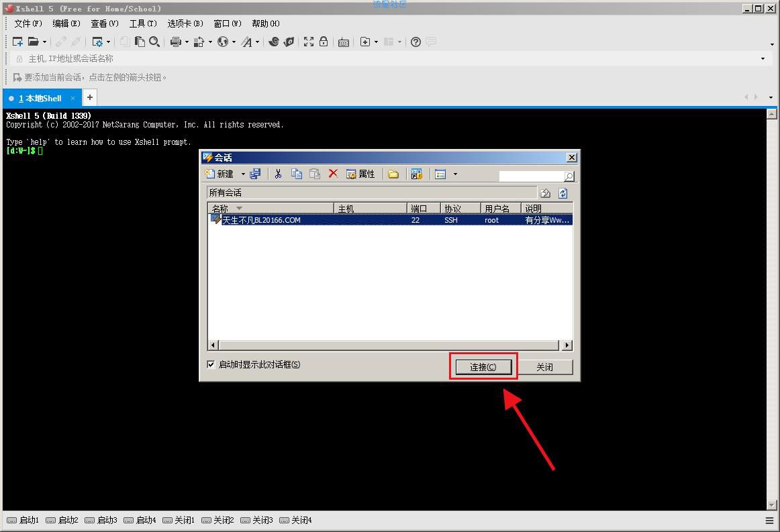Open the 编辑(E) menu
The height and width of the screenshot is (532, 780).
66,23
